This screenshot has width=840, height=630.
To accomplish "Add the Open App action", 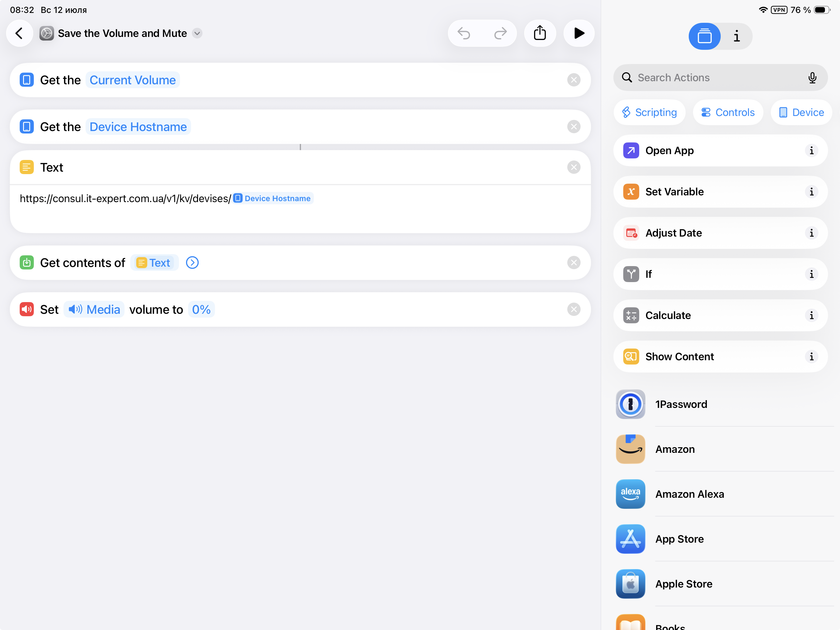I will click(x=720, y=150).
